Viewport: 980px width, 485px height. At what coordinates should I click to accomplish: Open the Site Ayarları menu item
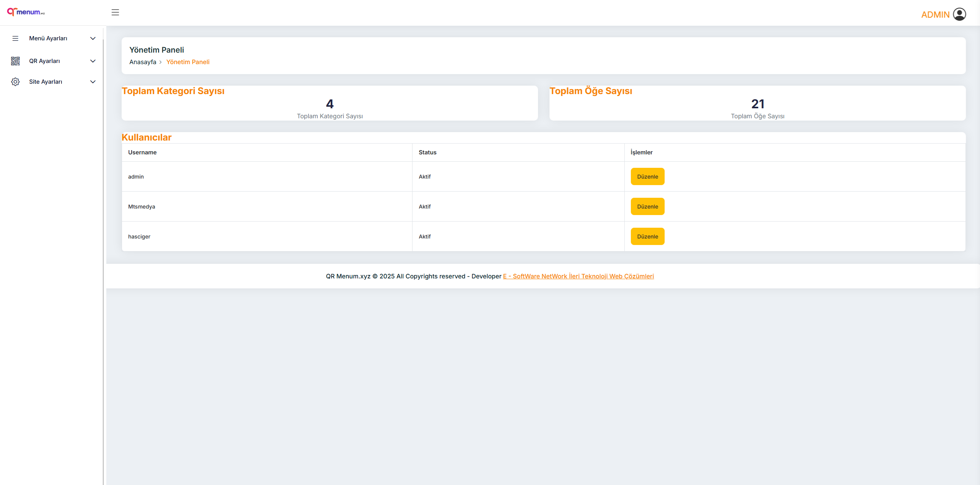(46, 82)
